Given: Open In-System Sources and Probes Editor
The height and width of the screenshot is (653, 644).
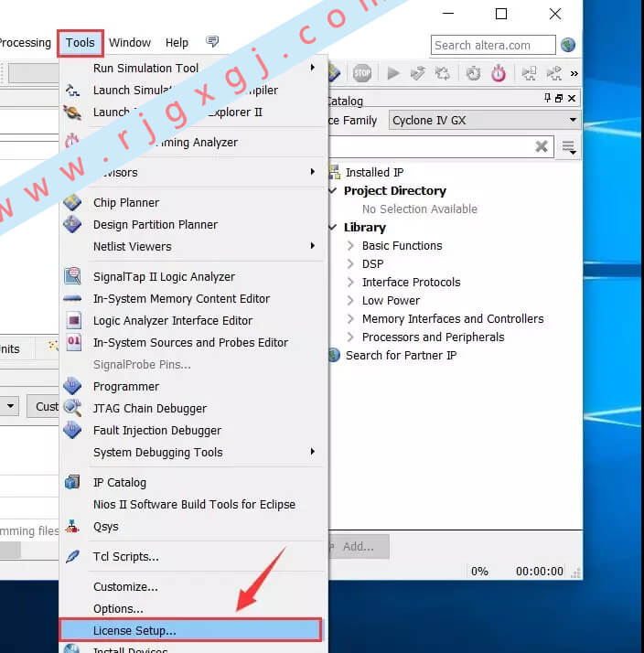Looking at the screenshot, I should [x=194, y=343].
